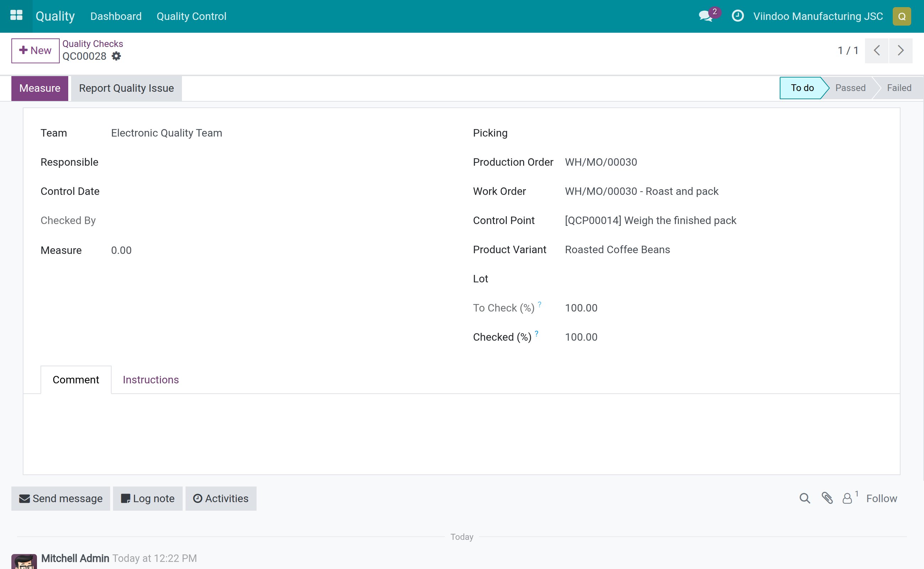The width and height of the screenshot is (924, 569).
Task: Go to previous record arrow
Action: (876, 50)
